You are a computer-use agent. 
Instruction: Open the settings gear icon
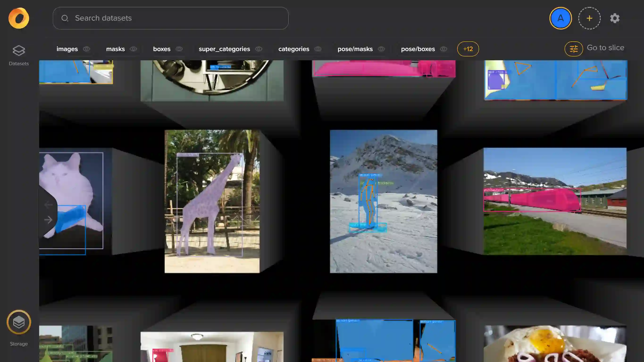615,18
